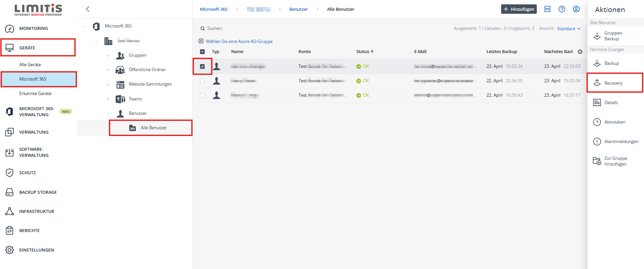Collapse the navigation panel with back arrow

pyautogui.click(x=88, y=9)
